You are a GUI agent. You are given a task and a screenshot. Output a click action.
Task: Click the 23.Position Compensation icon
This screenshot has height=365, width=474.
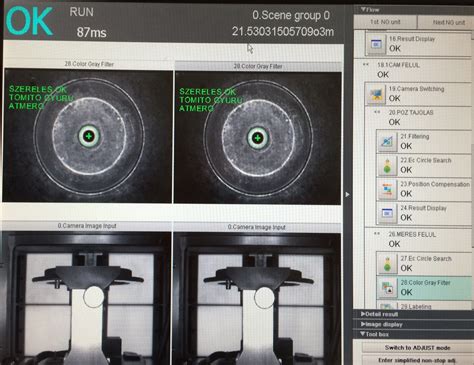(x=387, y=189)
